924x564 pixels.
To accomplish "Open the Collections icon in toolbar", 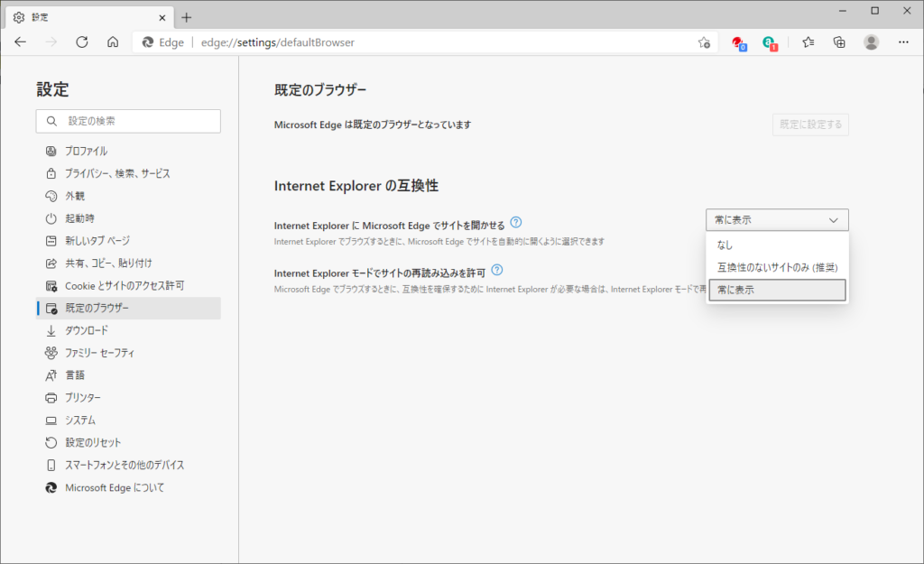I will point(839,42).
